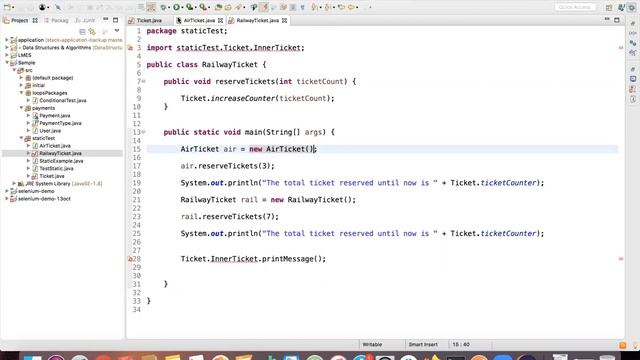Minimize the editor area
Viewport: 640px width, 360px height.
607,20
